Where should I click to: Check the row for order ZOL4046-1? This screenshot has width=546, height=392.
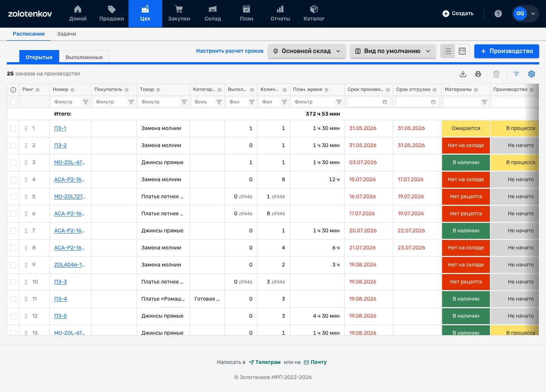pos(13,265)
